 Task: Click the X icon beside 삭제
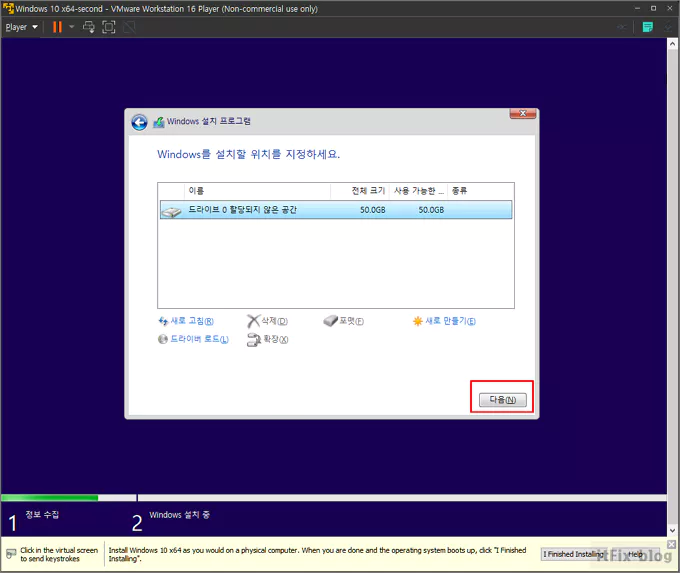point(254,321)
